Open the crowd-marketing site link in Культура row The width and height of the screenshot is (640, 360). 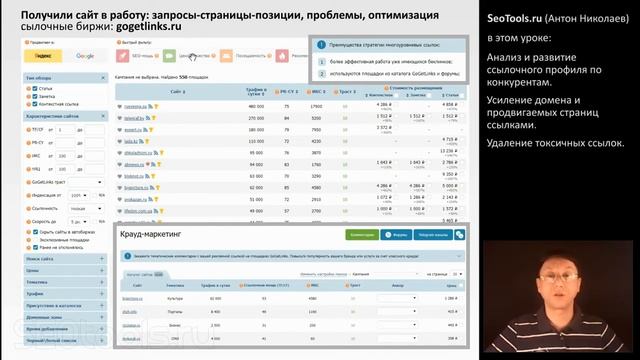(133, 299)
